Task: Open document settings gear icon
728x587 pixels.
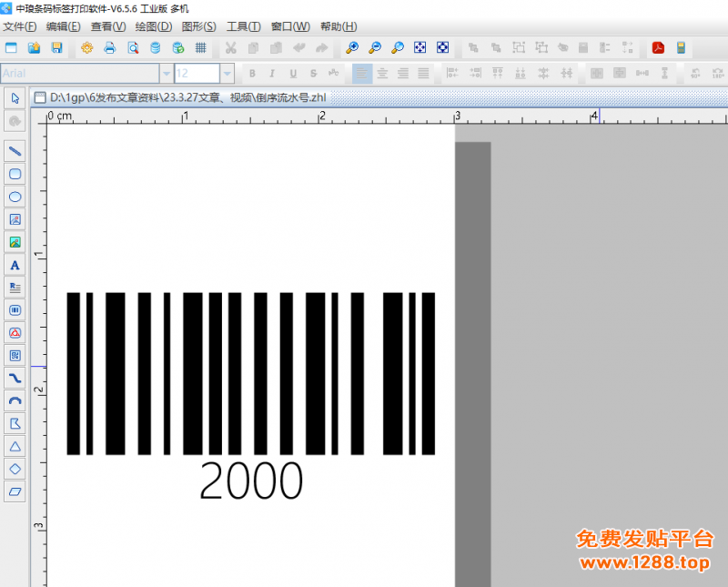Action: pos(86,47)
